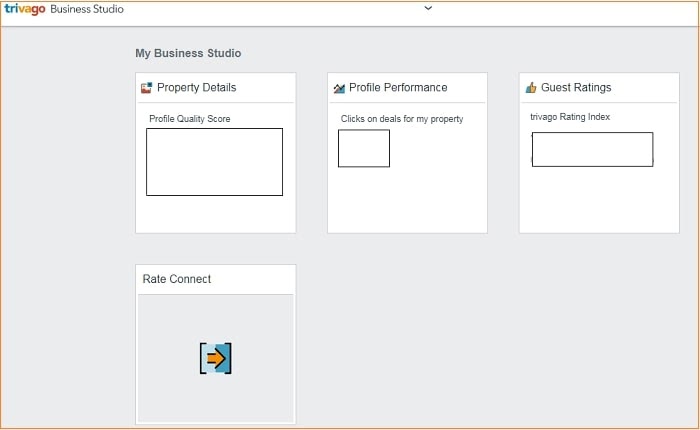The width and height of the screenshot is (700, 430).
Task: Open Rate Connect via the orange arrow icon
Action: pyautogui.click(x=215, y=358)
